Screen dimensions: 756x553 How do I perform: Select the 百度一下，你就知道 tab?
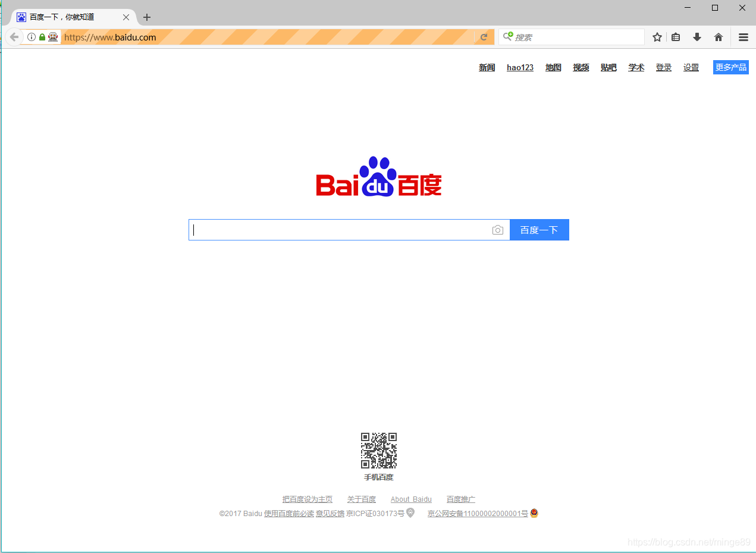73,17
